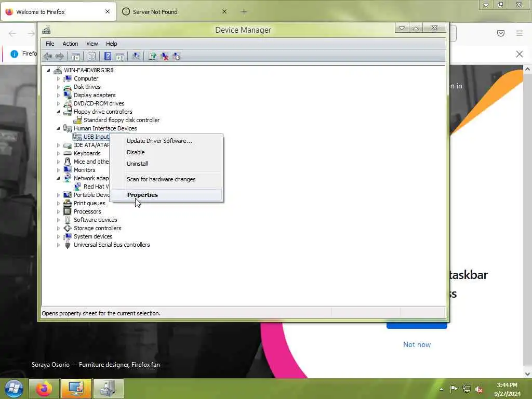532x399 pixels.
Task: Click the Action Center flag tray icon
Action: point(454,389)
